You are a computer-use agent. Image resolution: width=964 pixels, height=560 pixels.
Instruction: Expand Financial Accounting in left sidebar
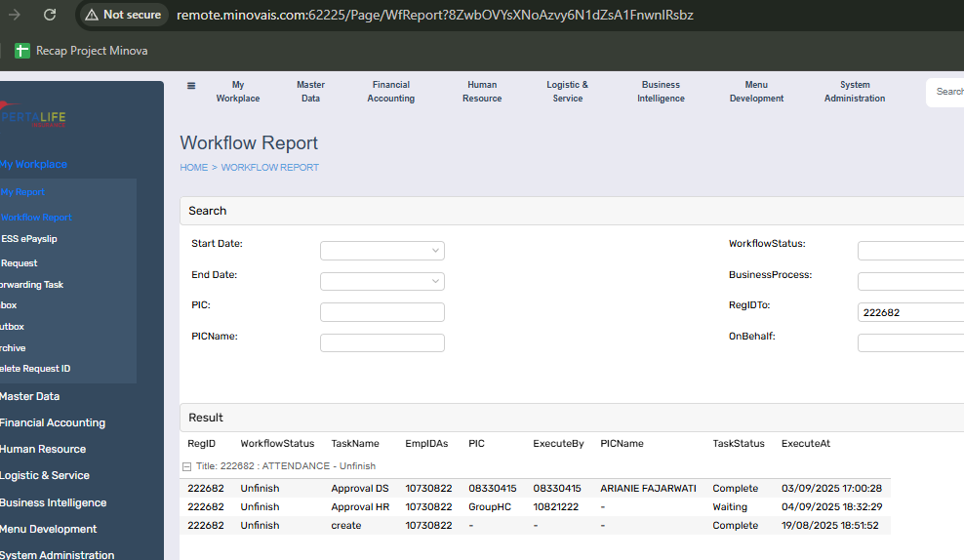pos(53,422)
